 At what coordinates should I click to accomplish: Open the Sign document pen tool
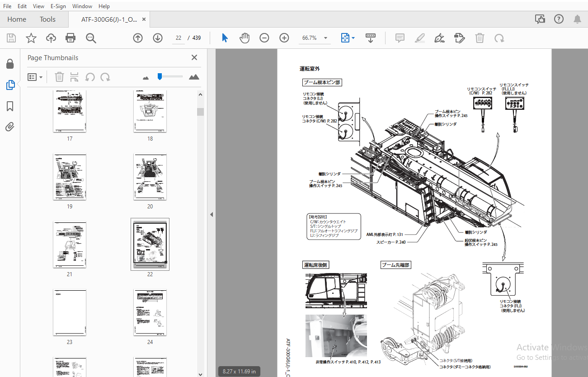440,38
